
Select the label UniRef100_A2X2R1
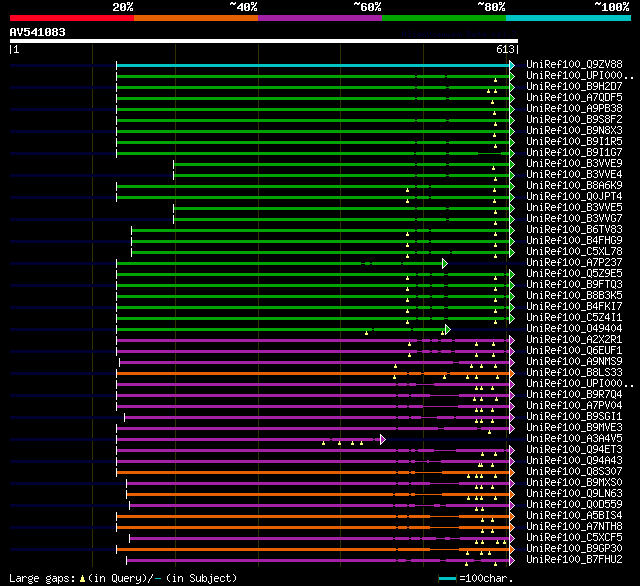pos(574,340)
